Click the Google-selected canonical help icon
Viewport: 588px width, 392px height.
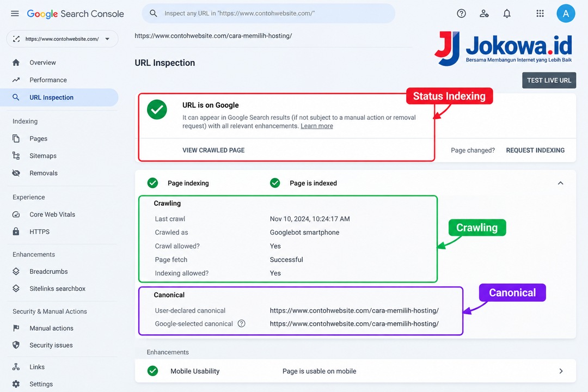(242, 323)
